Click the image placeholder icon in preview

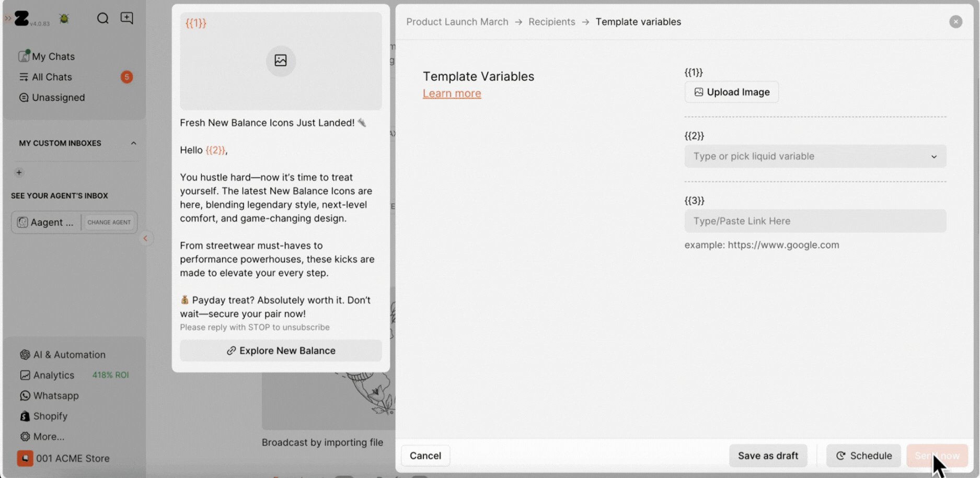click(281, 61)
